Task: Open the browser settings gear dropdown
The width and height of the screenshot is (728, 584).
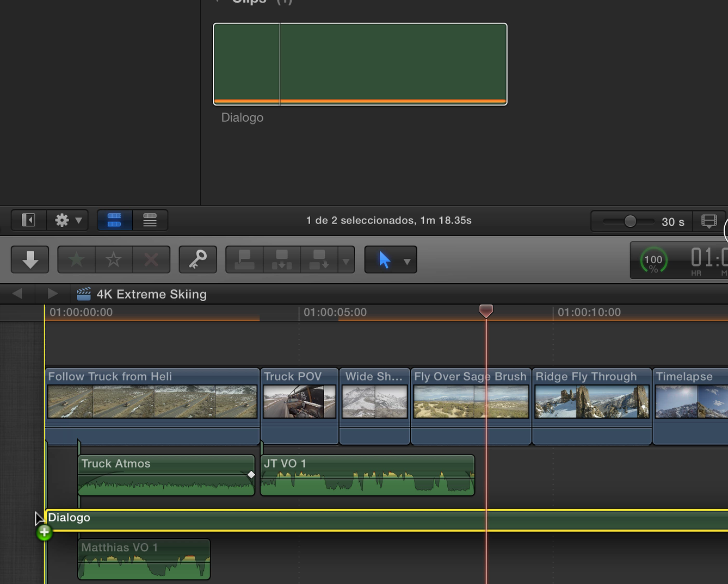Action: (x=67, y=220)
